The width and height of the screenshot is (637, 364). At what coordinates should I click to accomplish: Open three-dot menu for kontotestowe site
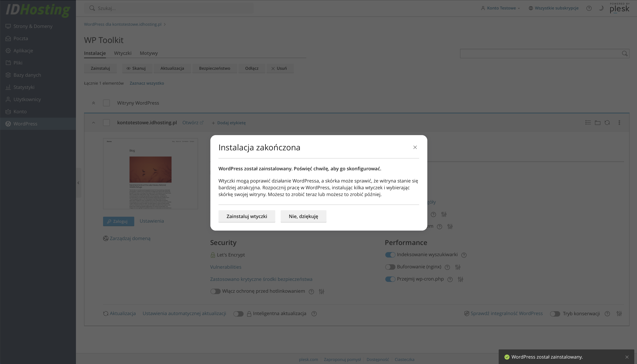click(x=620, y=123)
